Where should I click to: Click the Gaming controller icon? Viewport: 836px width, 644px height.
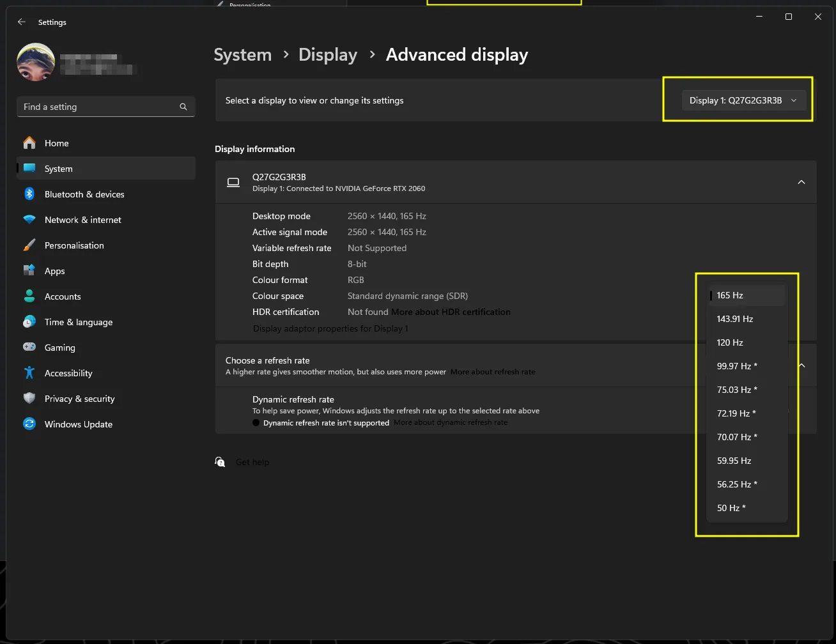point(29,348)
